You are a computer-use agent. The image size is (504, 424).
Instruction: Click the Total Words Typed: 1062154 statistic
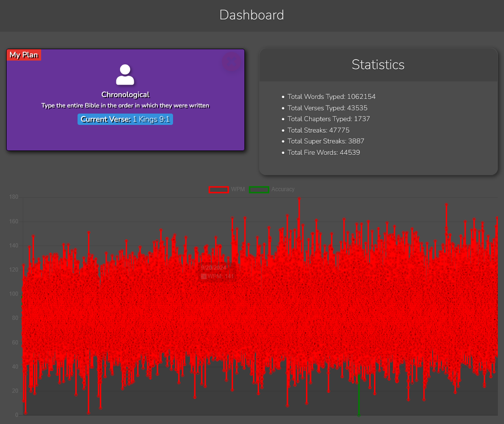coord(331,97)
